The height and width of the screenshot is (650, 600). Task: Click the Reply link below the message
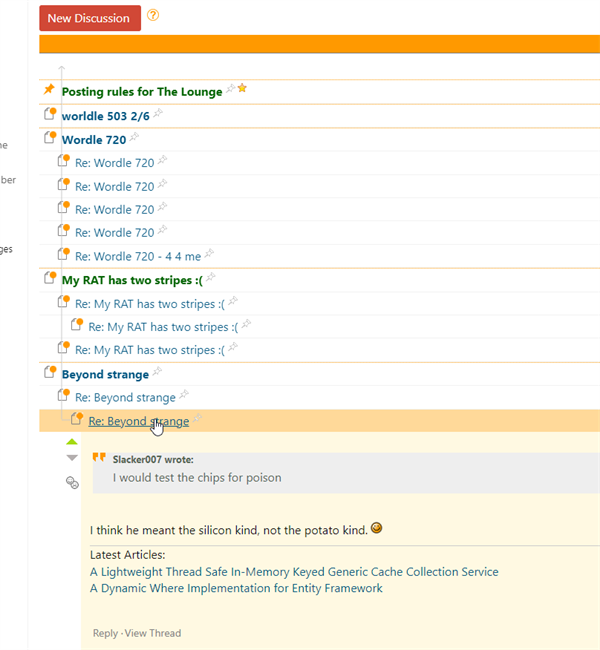click(105, 633)
